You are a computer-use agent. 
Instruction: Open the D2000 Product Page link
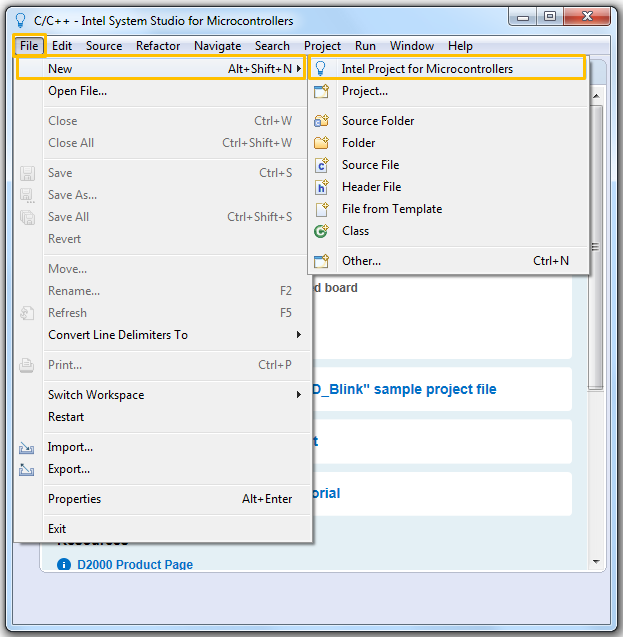[135, 565]
